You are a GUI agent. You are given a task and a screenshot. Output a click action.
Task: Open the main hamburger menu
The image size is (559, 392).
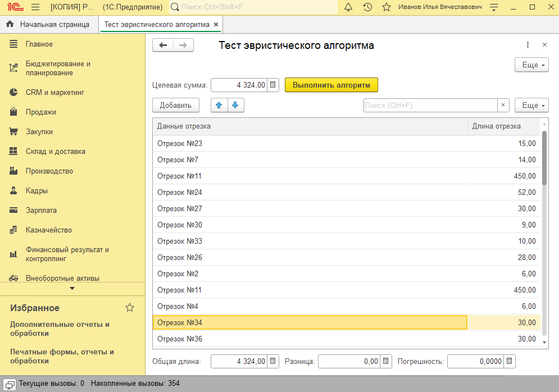point(35,7)
